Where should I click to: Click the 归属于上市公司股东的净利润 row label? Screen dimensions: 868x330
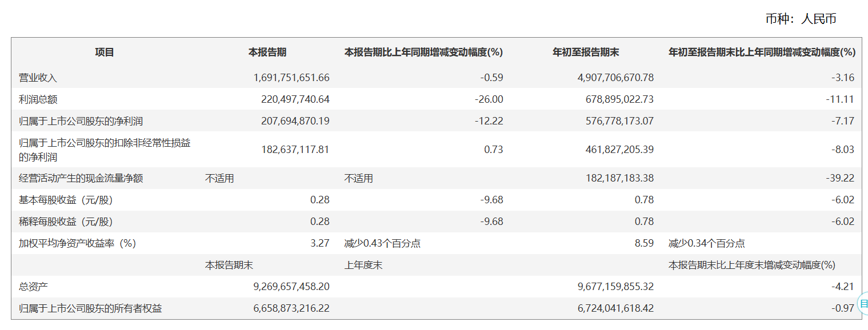coord(81,121)
